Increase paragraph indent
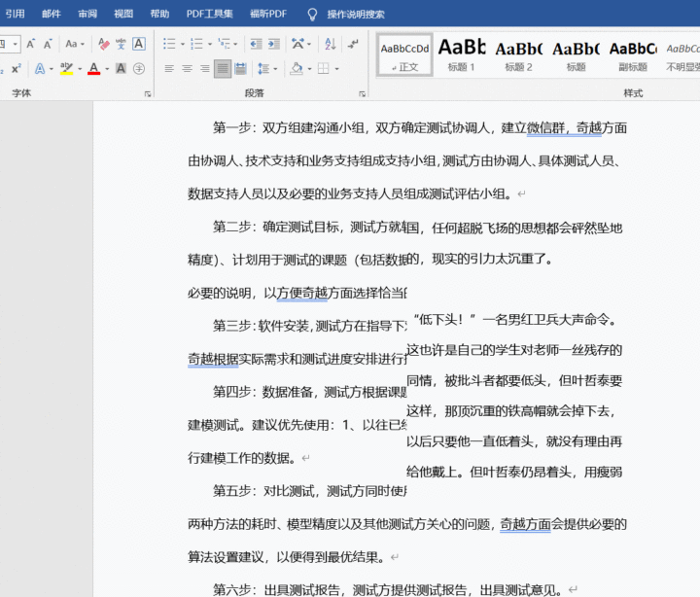The image size is (700, 597). click(273, 44)
